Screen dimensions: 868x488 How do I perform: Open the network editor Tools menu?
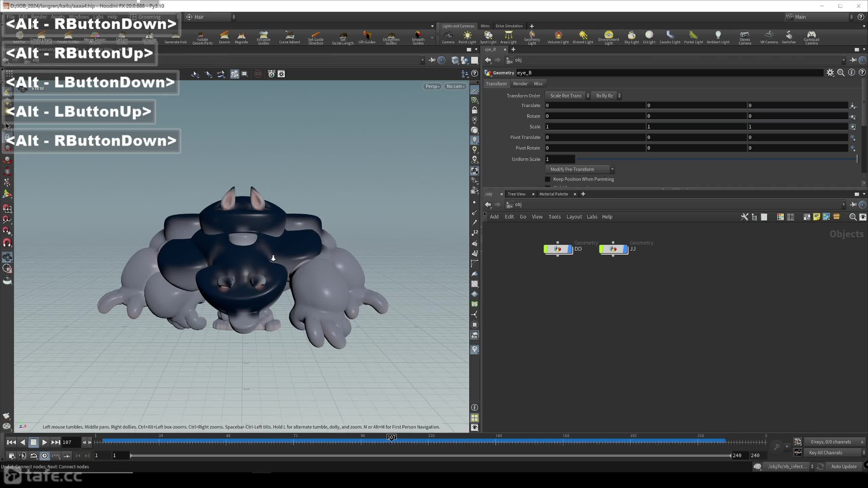click(x=554, y=217)
